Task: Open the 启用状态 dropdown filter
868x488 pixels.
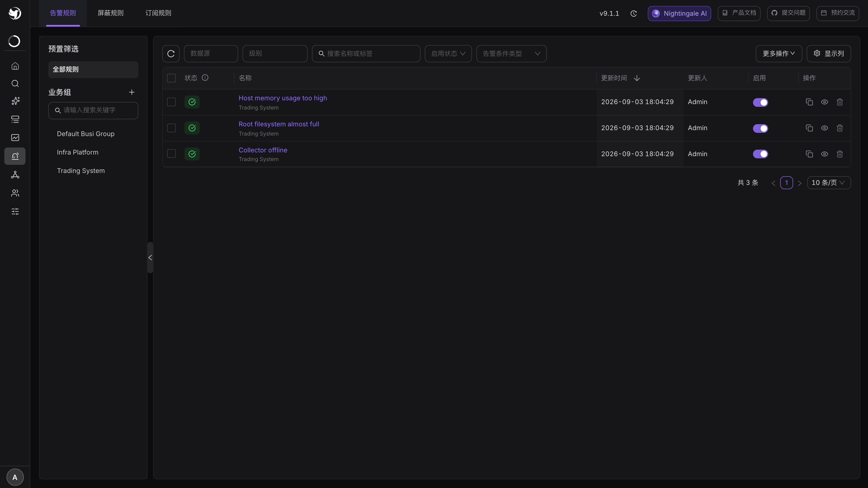Action: 448,54
